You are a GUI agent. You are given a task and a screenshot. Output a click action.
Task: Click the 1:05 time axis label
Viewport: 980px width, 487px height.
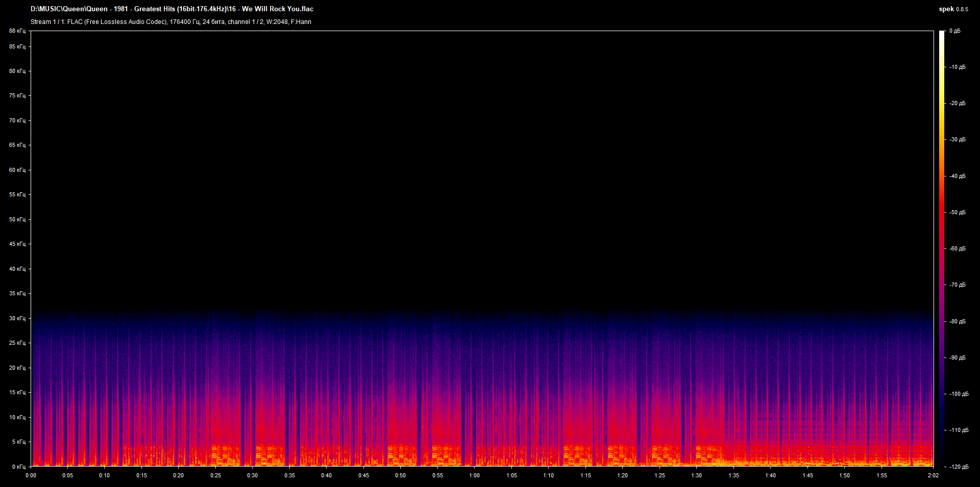(x=512, y=475)
